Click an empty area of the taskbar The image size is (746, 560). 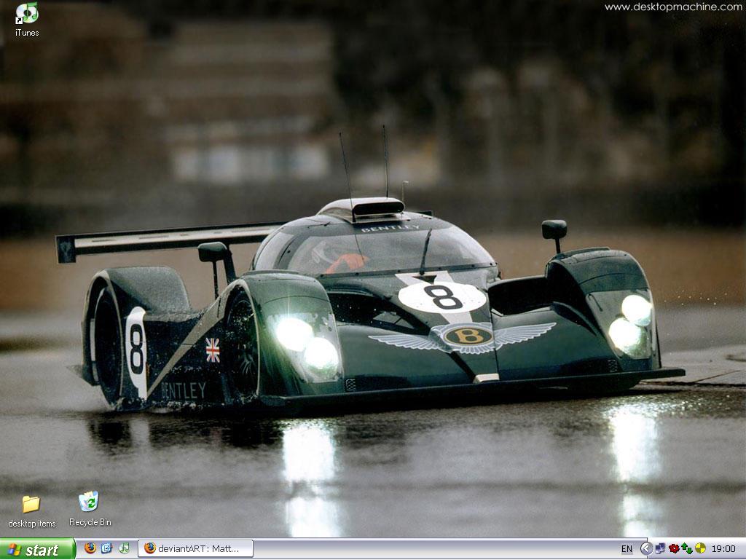coord(437,550)
